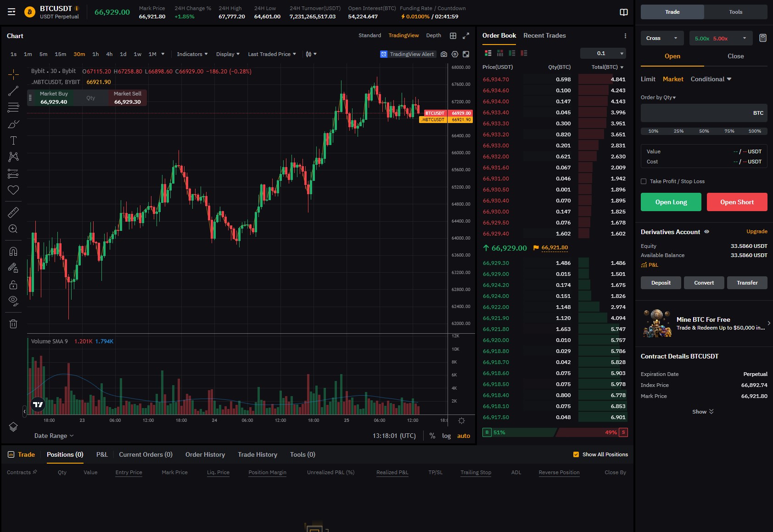This screenshot has width=773, height=532.
Task: Open the hamburger main menu
Action: click(11, 12)
